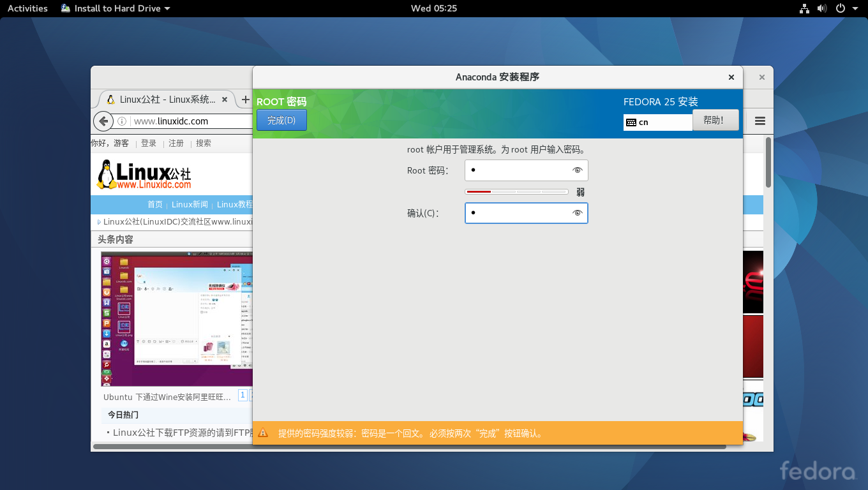Open the Ubuntu 下通过Wine安装阿里旺旺 article link

tap(167, 397)
